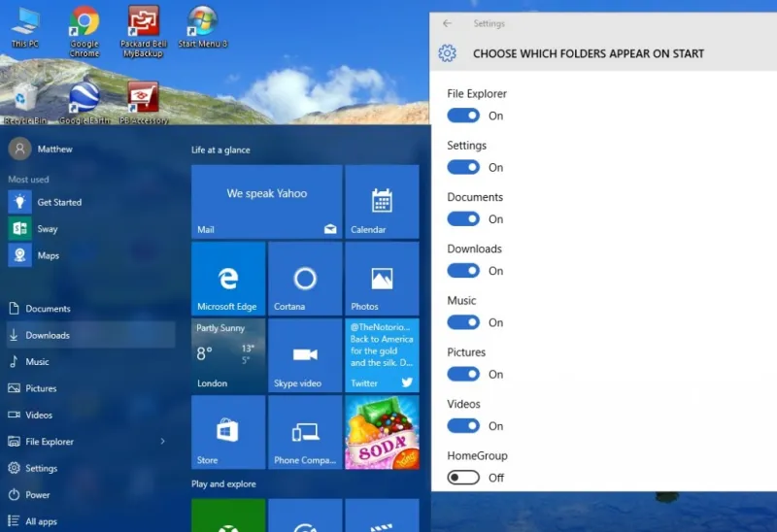The height and width of the screenshot is (532, 777).
Task: Open the Cortana tile
Action: [x=305, y=279]
